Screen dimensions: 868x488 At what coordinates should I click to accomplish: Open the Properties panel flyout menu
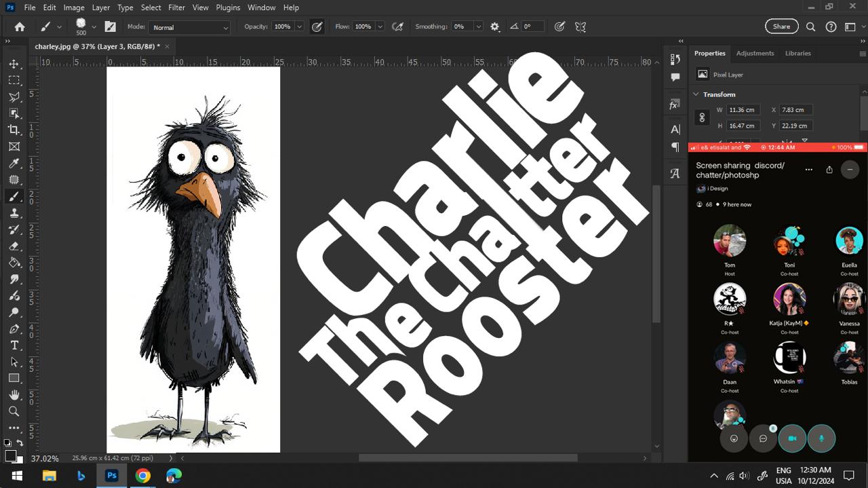point(863,53)
